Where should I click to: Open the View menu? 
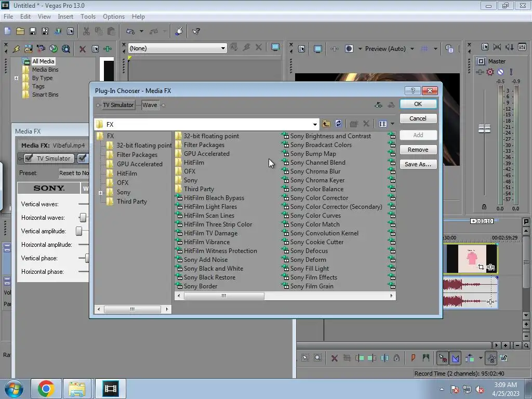(x=44, y=16)
